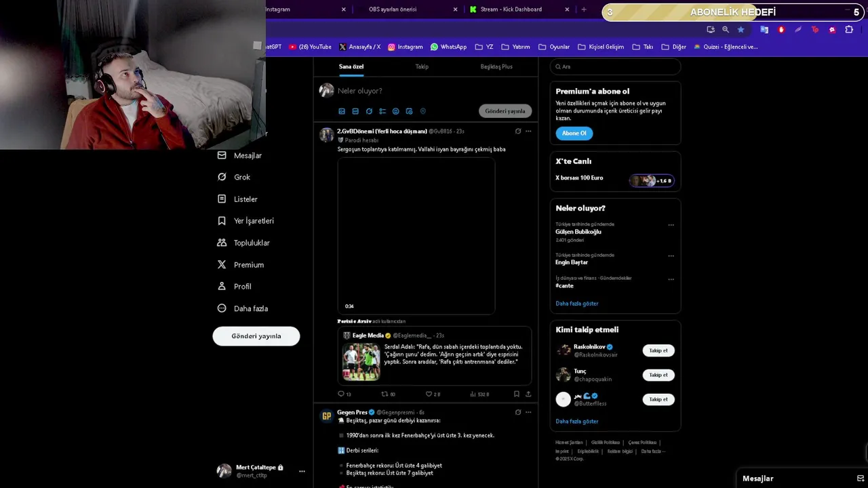This screenshot has height=488, width=868.
Task: Follow @Butterflless with Takip et
Action: (x=658, y=399)
